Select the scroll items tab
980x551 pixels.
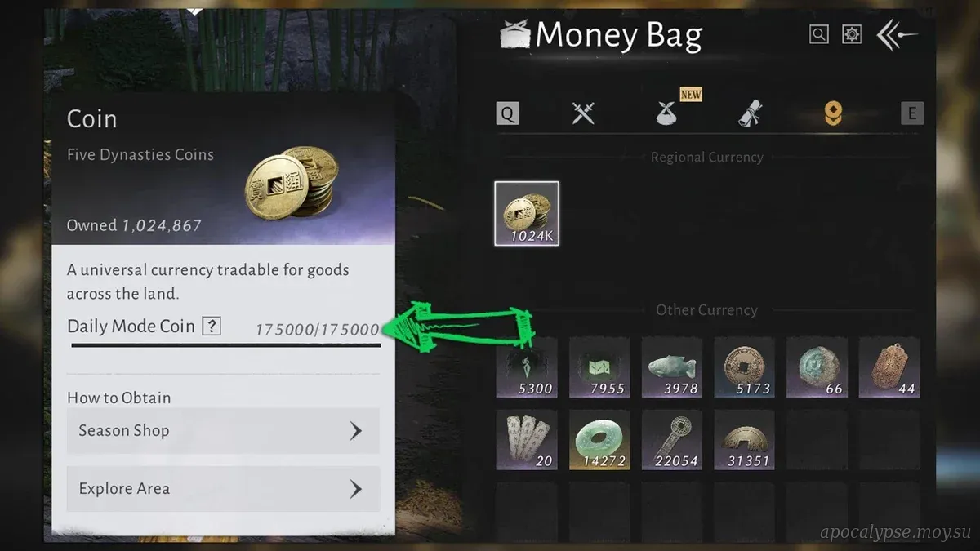click(750, 114)
